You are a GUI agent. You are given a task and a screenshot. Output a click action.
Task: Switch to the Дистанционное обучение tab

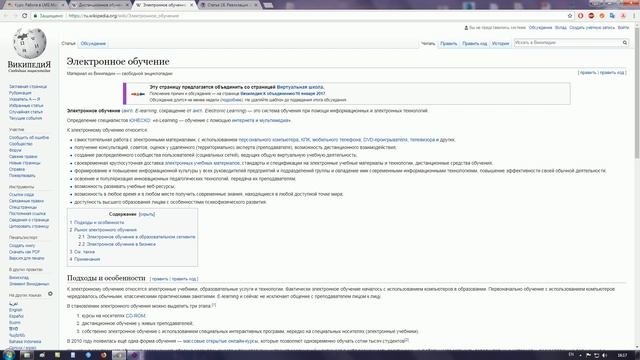(x=100, y=5)
